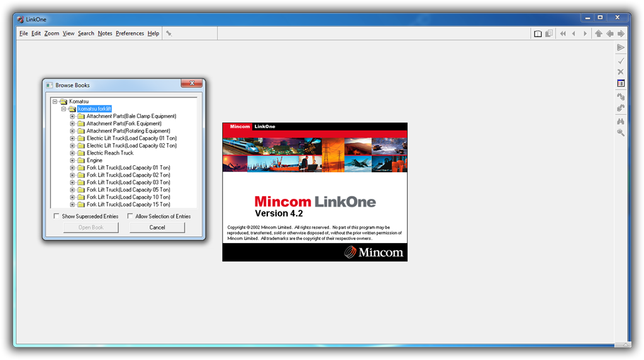The width and height of the screenshot is (644, 360).
Task: Click the Komatsu root folder icon
Action: [x=64, y=101]
